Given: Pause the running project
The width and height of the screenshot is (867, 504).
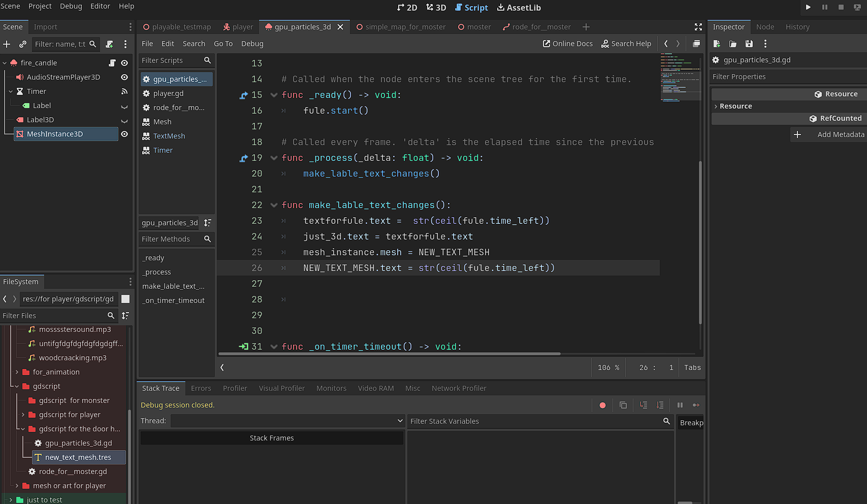Looking at the screenshot, I should click(824, 7).
